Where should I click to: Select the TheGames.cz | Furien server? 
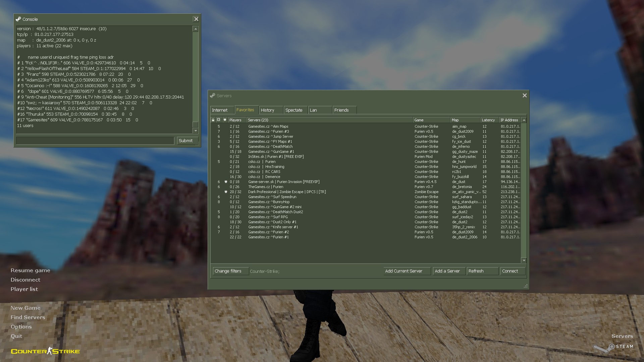coord(366,187)
